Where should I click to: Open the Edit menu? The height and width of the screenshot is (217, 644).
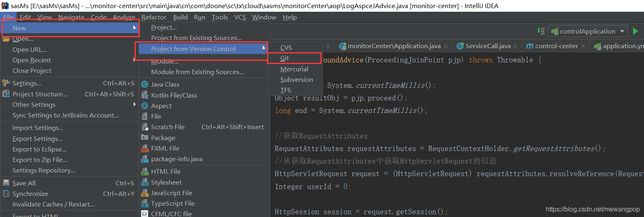(x=25, y=17)
